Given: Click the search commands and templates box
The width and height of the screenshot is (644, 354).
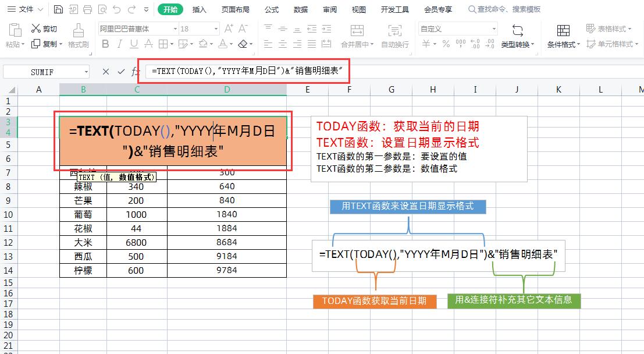Looking at the screenshot, I should 505,9.
